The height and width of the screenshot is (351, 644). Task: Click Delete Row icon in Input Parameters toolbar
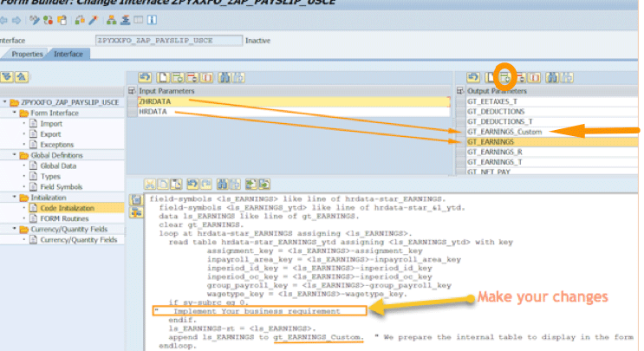pos(192,77)
